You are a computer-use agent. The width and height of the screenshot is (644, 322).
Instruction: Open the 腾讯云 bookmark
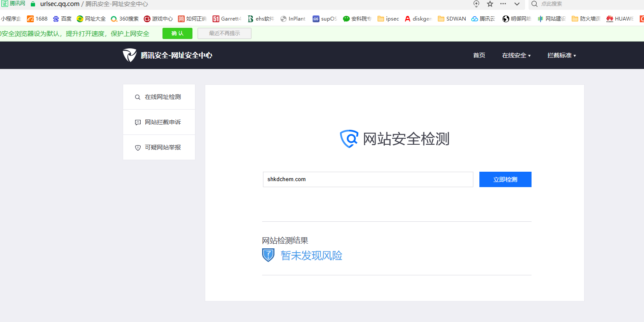[483, 19]
